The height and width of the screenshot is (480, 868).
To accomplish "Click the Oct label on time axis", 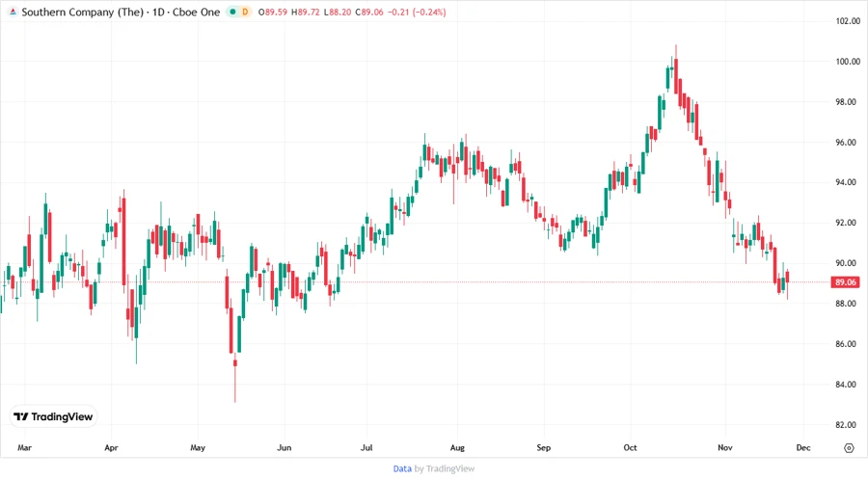I will pyautogui.click(x=630, y=447).
